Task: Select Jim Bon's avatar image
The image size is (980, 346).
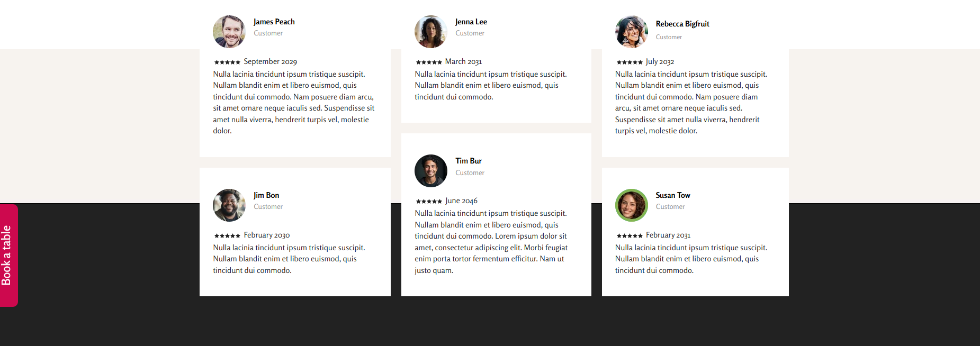Action: click(229, 205)
